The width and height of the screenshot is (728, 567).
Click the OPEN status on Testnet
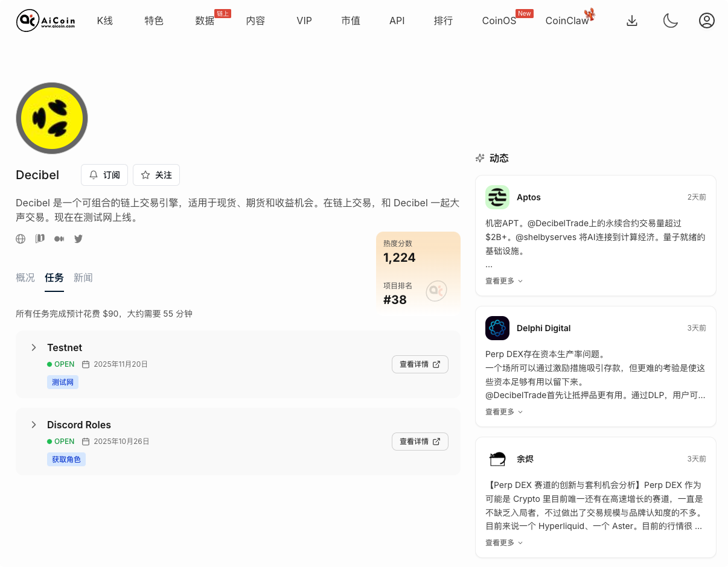point(61,364)
